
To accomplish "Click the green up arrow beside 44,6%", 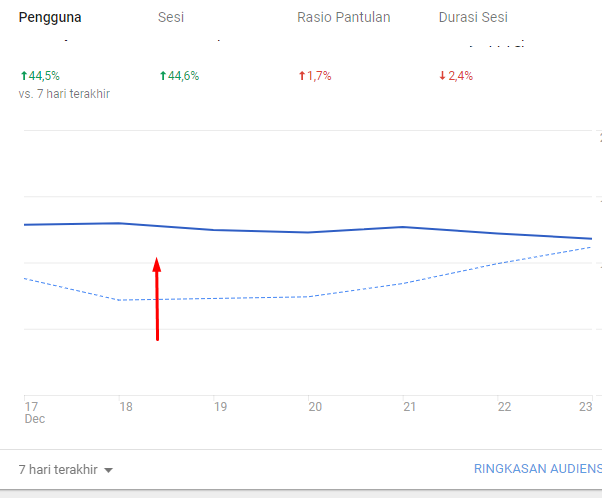I will 163,75.
